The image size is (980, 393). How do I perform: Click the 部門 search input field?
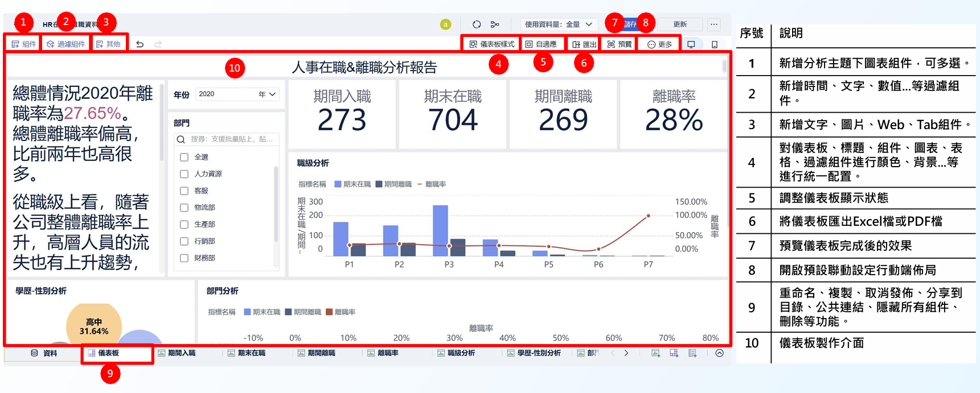[x=227, y=139]
